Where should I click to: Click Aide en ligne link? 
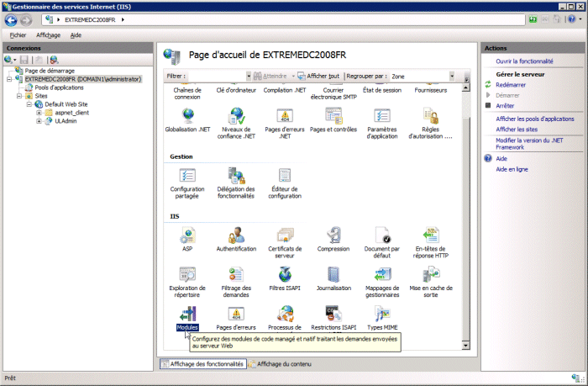click(x=512, y=169)
